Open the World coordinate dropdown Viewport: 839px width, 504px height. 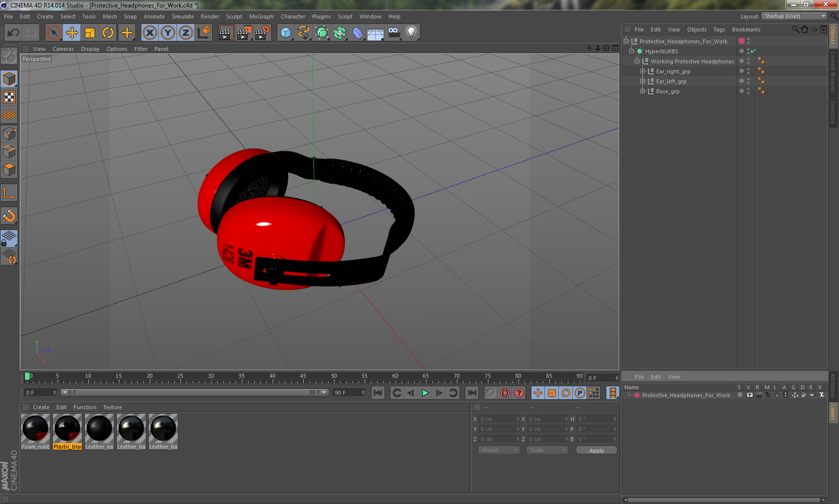coord(499,450)
